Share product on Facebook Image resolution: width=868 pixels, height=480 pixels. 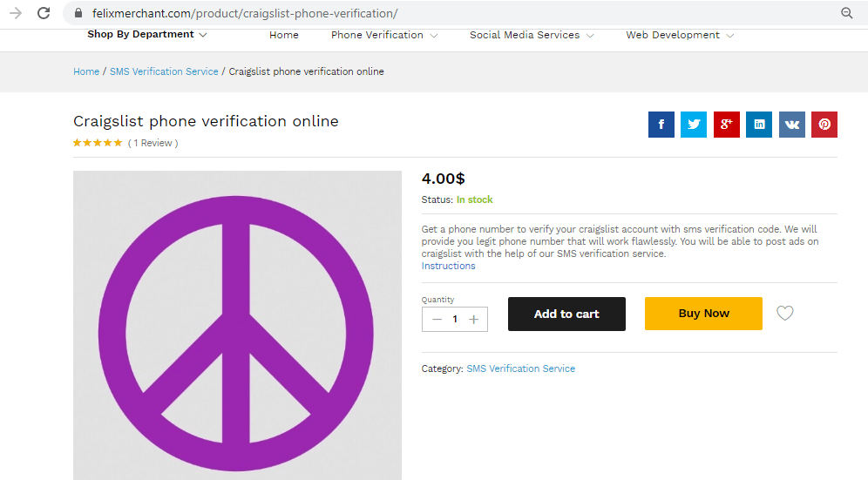(x=661, y=125)
